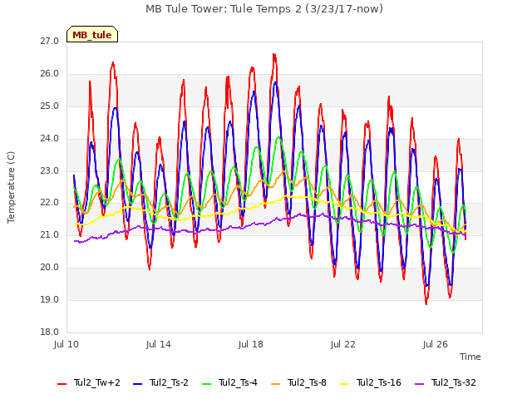Click the Jul 14 x-axis label
Image resolution: width=532 pixels, height=399 pixels.
pos(159,344)
